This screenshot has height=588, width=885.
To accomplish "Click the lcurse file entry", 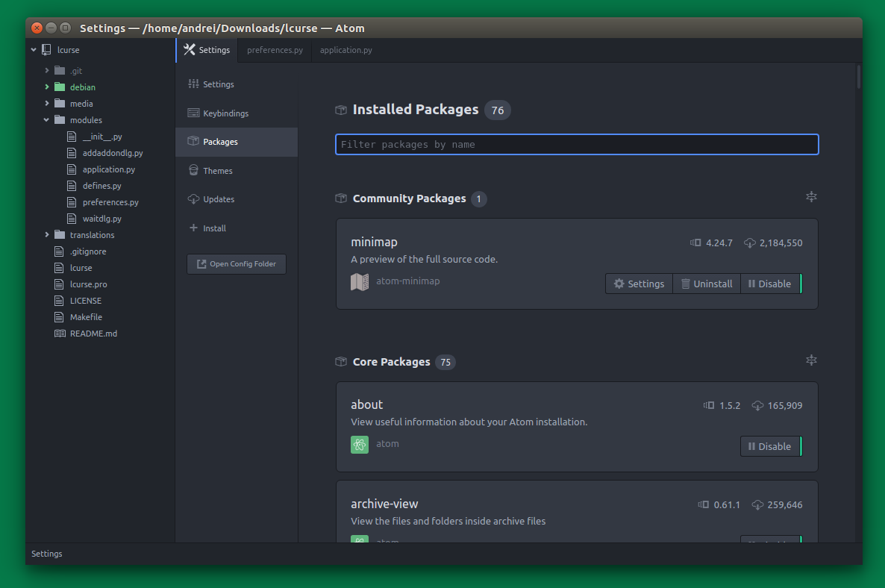I will (x=81, y=268).
